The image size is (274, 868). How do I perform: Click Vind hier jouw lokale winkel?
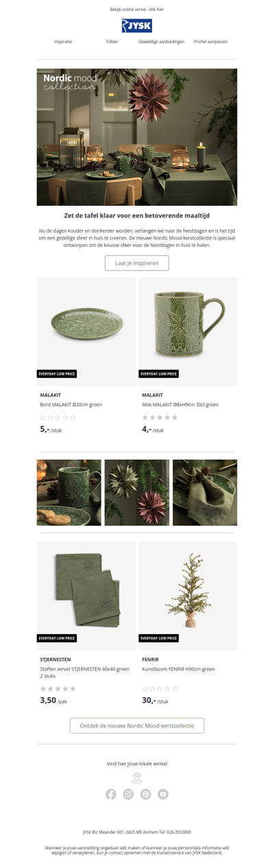137,763
